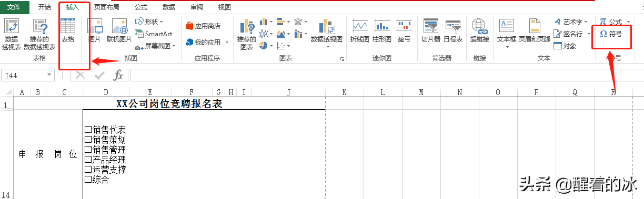Insert a Text Box (文本框)
The image size is (644, 199).
507,34
